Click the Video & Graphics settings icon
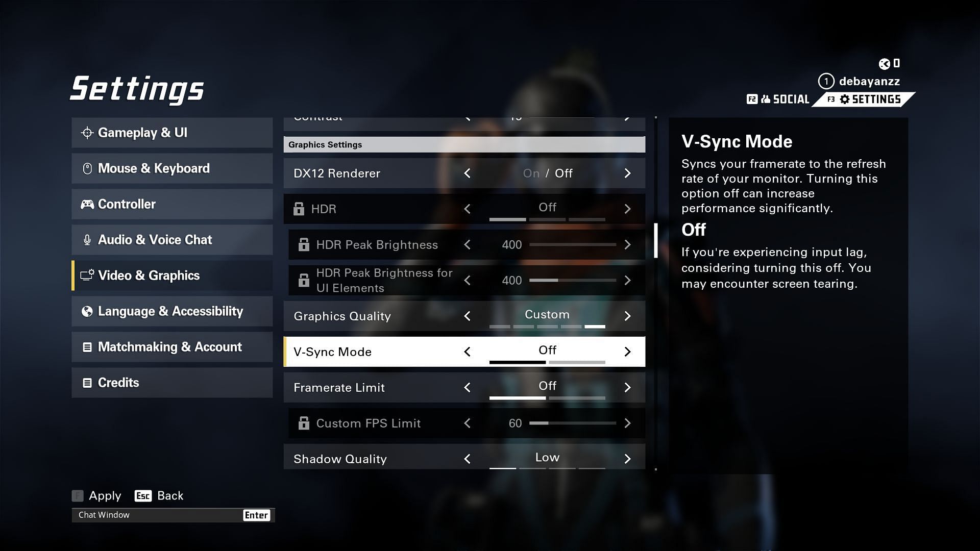Viewport: 980px width, 551px height. point(86,275)
